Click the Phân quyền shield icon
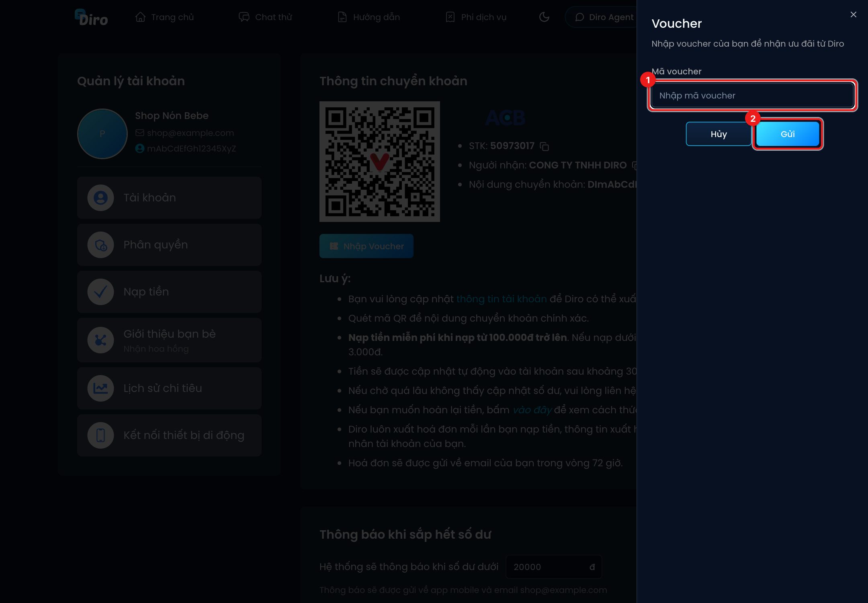 [x=100, y=245]
